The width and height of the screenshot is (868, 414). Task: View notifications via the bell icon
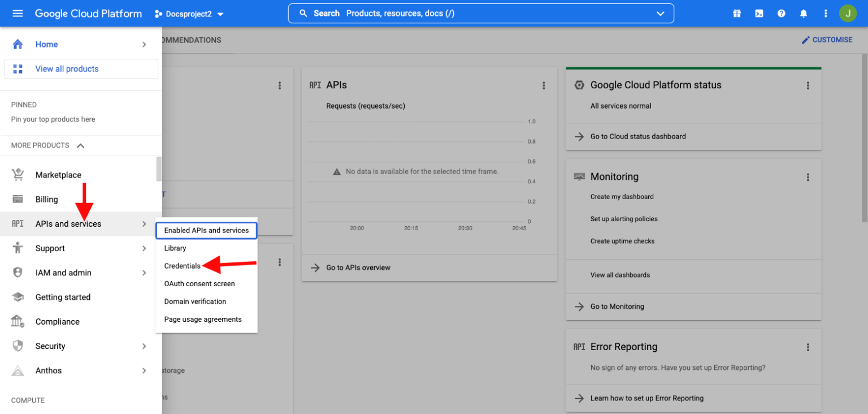pyautogui.click(x=803, y=13)
